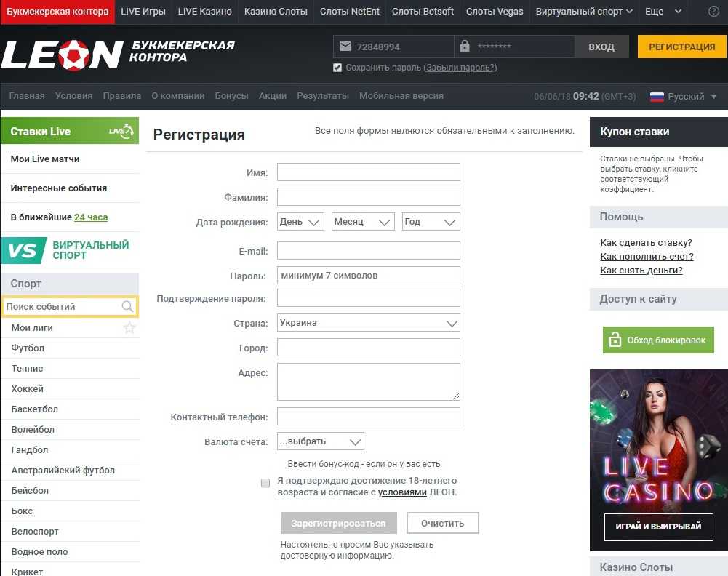Open the LIVE Казино tab
728x576 pixels.
(205, 12)
